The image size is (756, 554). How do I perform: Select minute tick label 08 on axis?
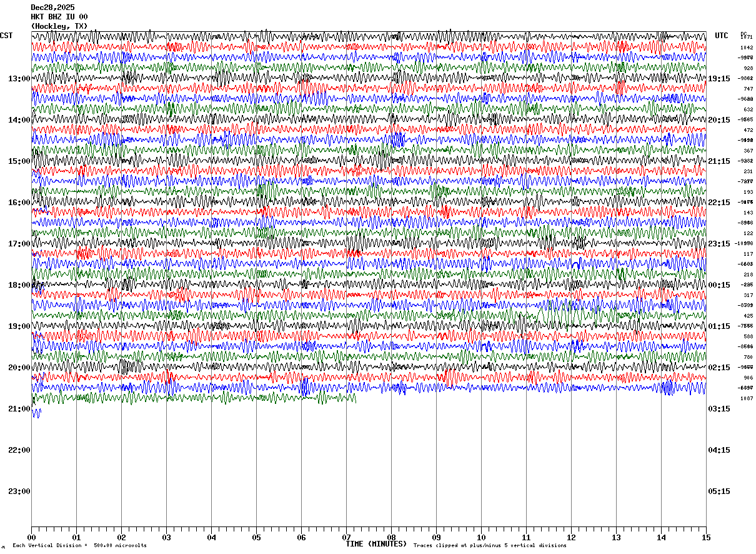click(391, 537)
